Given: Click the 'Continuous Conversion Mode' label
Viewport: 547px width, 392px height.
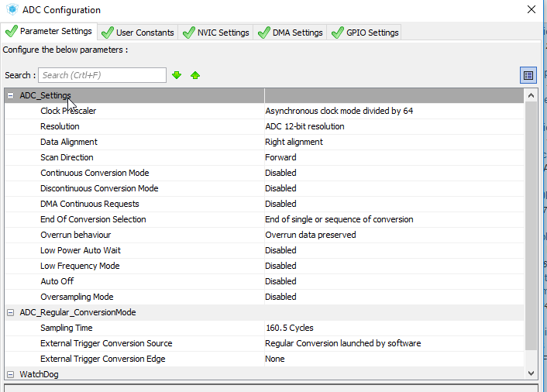Looking at the screenshot, I should 95,173.
